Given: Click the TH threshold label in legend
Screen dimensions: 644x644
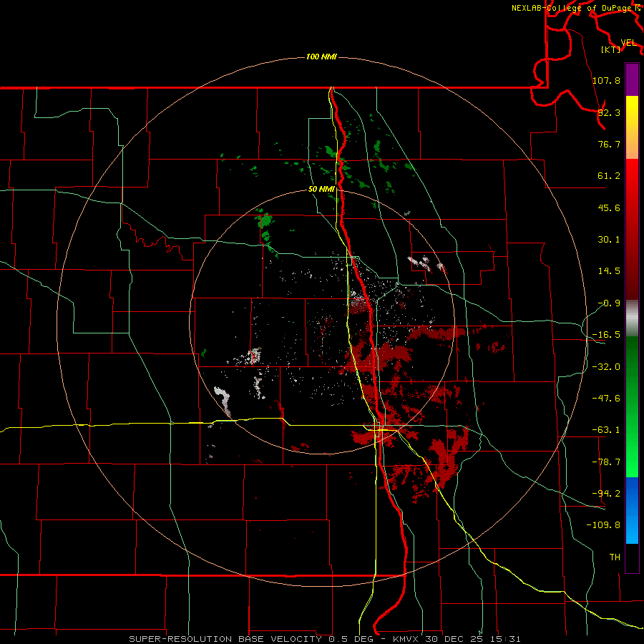Looking at the screenshot, I should click(x=615, y=557).
